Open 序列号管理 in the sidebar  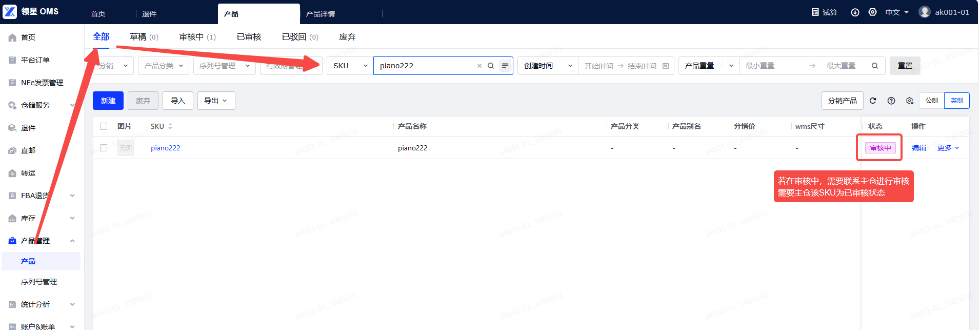point(39,282)
